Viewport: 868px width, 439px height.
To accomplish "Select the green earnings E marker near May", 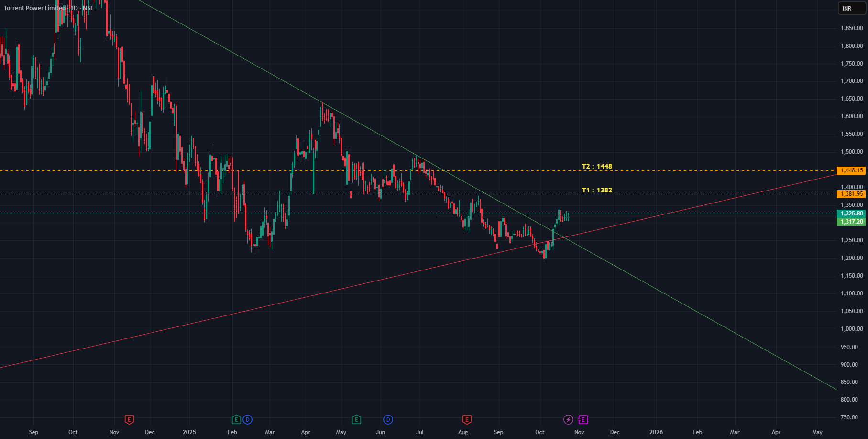I will (356, 420).
